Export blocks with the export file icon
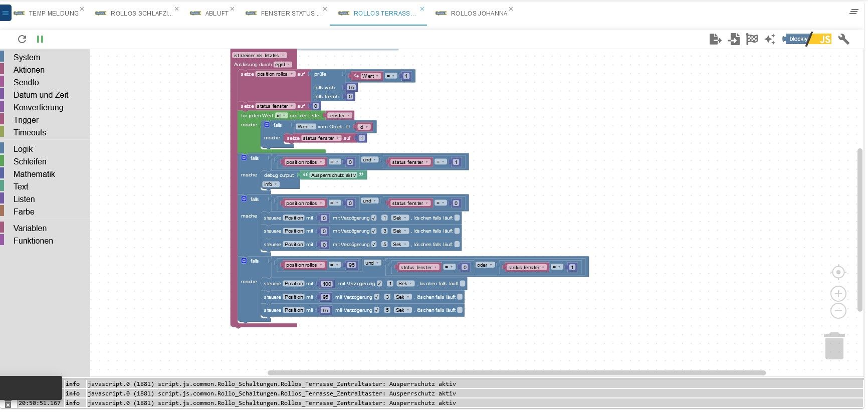Screen dimensions: 868x412 [716, 39]
